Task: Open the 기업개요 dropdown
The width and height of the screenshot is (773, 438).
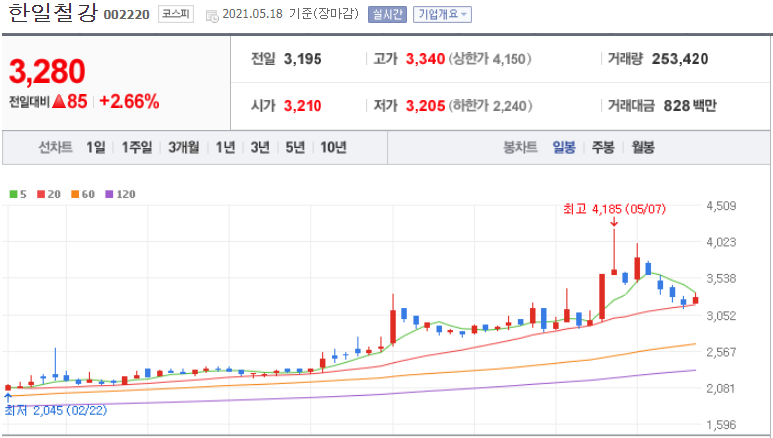Action: point(442,14)
